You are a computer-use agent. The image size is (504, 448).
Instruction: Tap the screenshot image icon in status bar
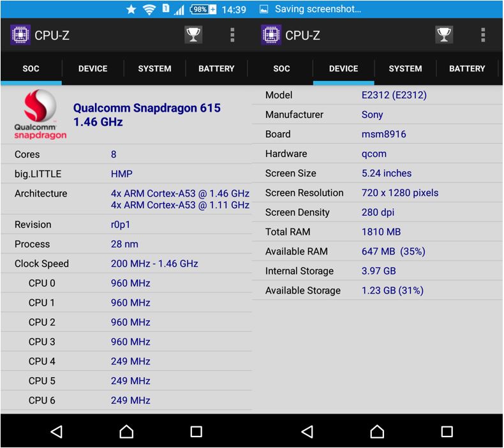pyautogui.click(x=263, y=10)
